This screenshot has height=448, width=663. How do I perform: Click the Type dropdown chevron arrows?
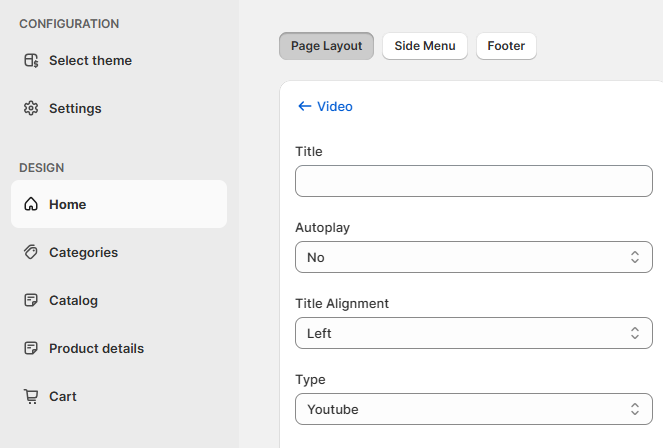[635, 409]
